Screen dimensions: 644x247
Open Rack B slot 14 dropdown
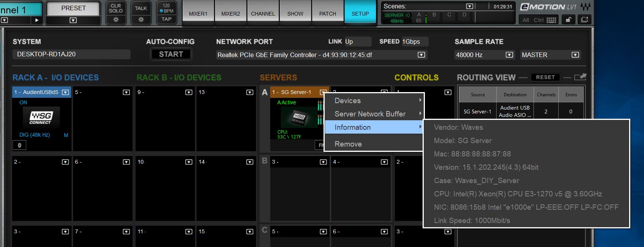[x=250, y=162]
